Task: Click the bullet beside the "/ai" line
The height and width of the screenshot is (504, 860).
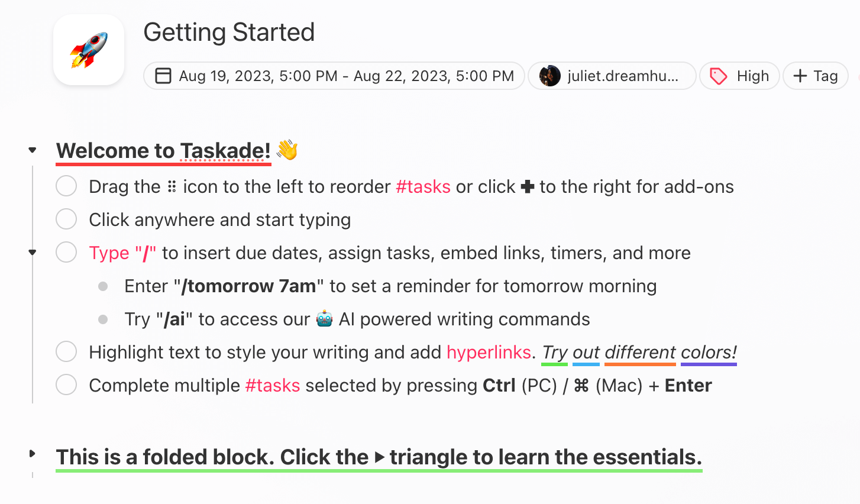Action: tap(102, 319)
